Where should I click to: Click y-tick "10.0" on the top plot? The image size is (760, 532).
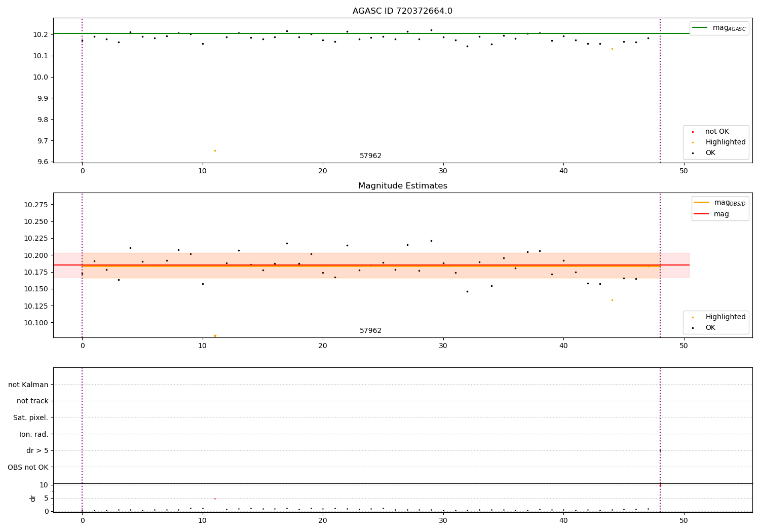pos(41,77)
